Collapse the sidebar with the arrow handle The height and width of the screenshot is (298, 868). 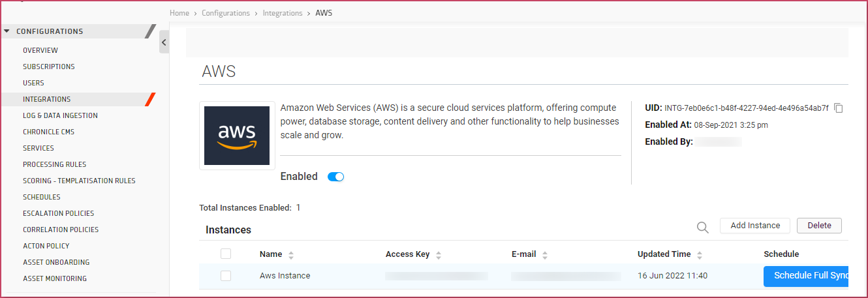[x=164, y=42]
